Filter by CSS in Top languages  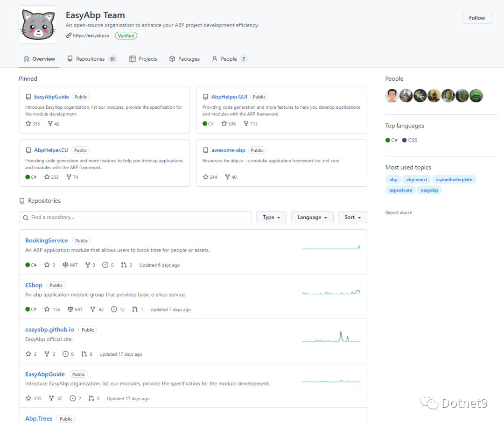[410, 140]
